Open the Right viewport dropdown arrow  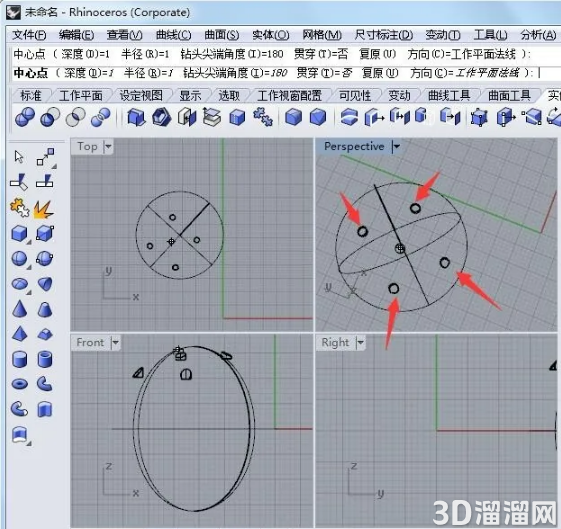coord(360,342)
